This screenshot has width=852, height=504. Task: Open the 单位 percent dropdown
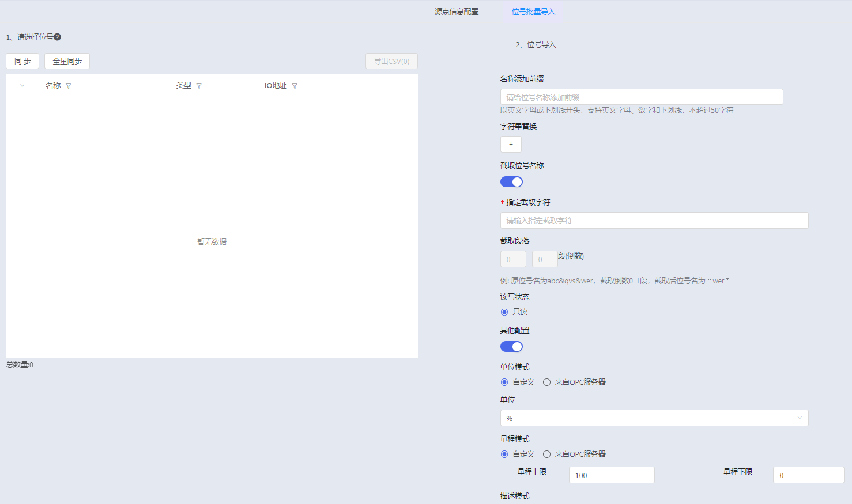pyautogui.click(x=654, y=418)
